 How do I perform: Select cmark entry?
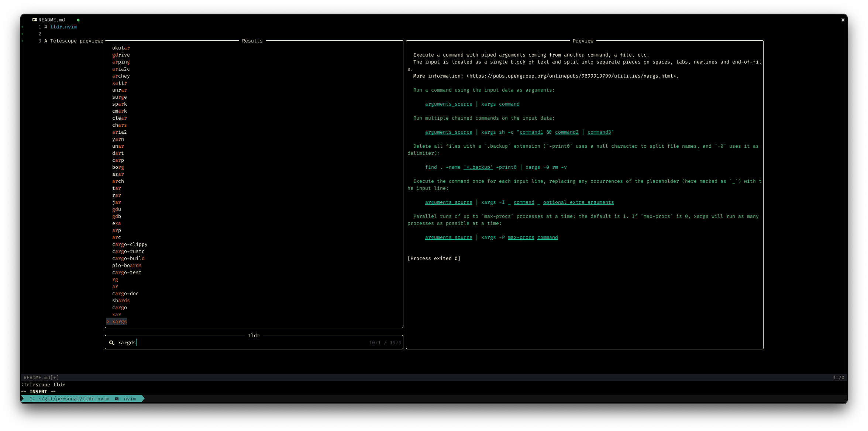(x=120, y=111)
